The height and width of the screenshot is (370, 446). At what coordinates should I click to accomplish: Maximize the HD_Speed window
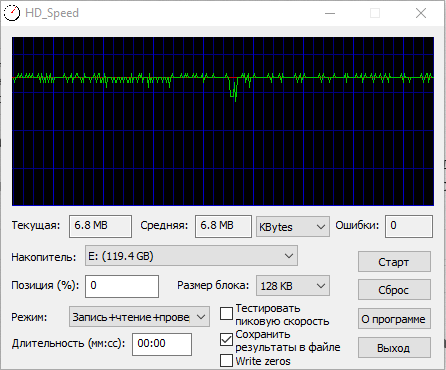[x=375, y=13]
